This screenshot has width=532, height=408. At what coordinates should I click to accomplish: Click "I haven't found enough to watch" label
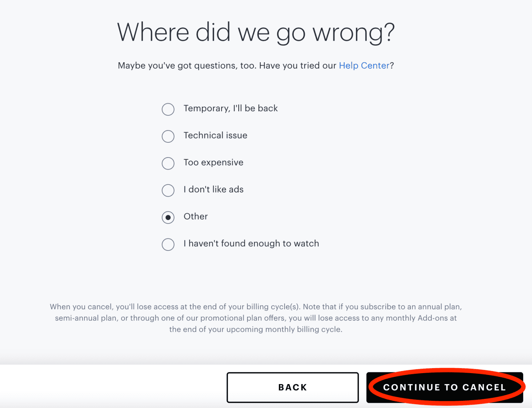point(251,244)
